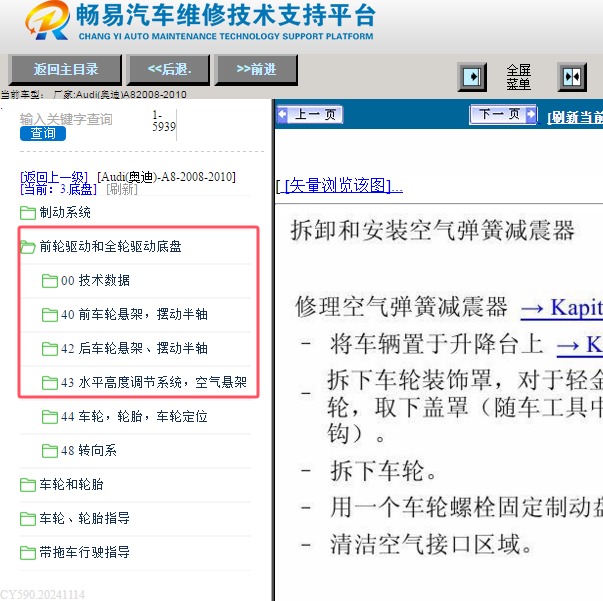Click the right arrow icon on 下一页
The height and width of the screenshot is (601, 603).
point(531,114)
